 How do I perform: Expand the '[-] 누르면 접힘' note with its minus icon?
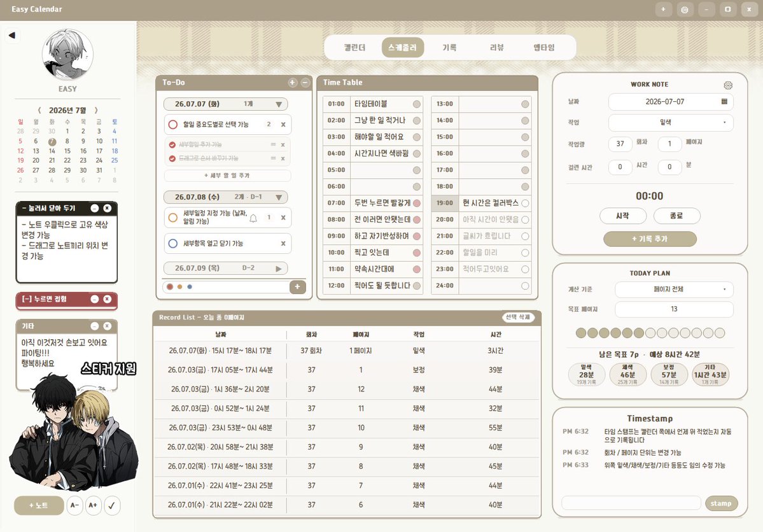point(94,299)
